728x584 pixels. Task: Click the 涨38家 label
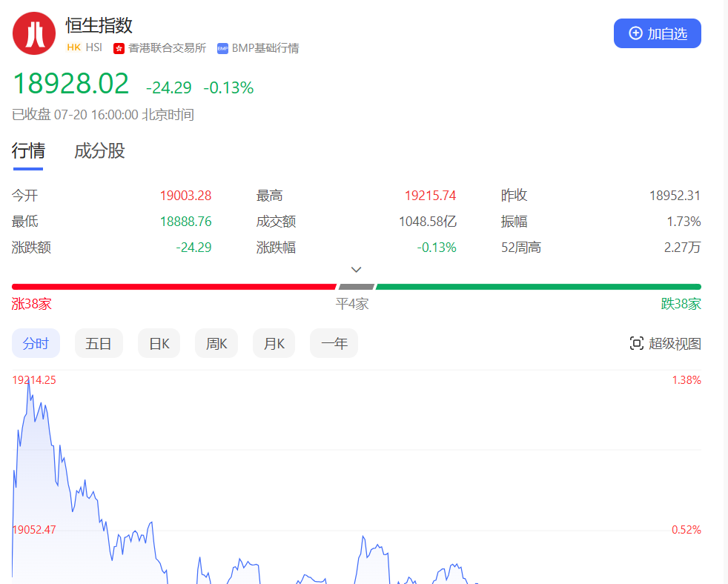(x=32, y=304)
